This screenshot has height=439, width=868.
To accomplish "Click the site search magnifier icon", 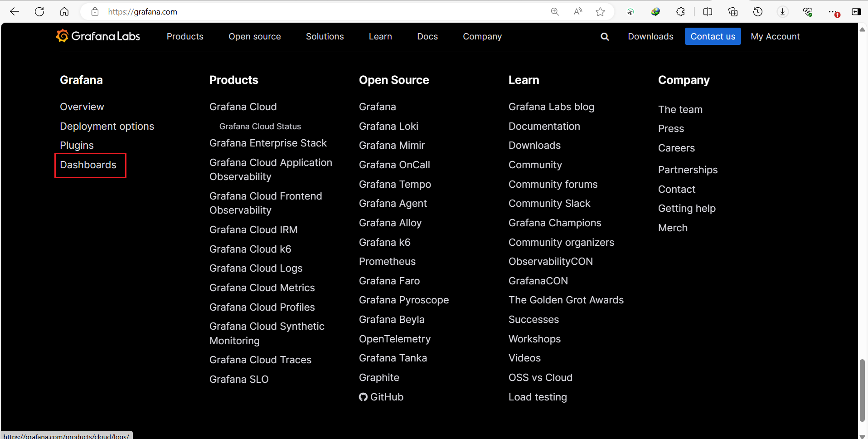I will click(x=605, y=37).
